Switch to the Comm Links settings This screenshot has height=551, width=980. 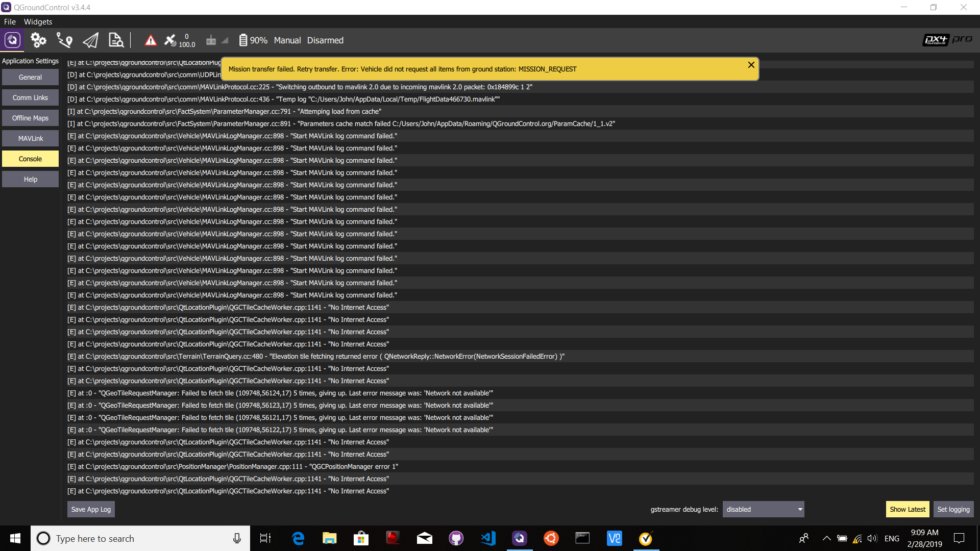30,97
